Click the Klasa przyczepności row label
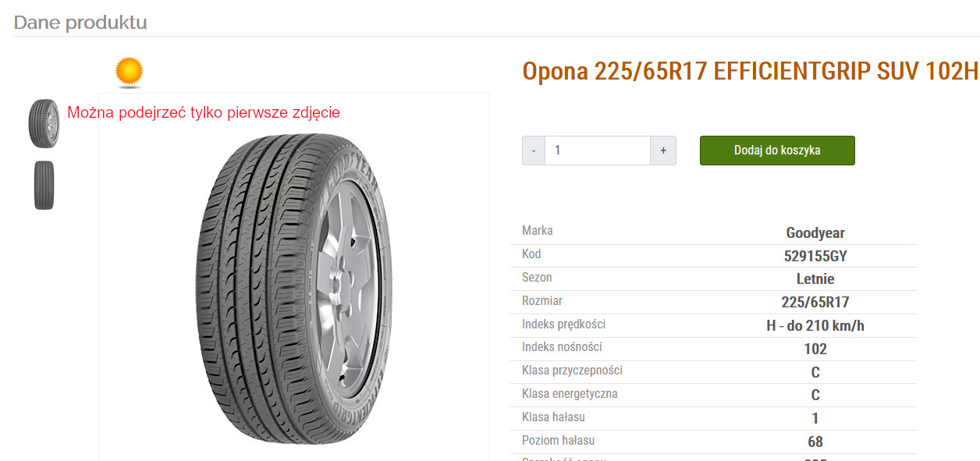Image resolution: width=980 pixels, height=461 pixels. click(572, 370)
